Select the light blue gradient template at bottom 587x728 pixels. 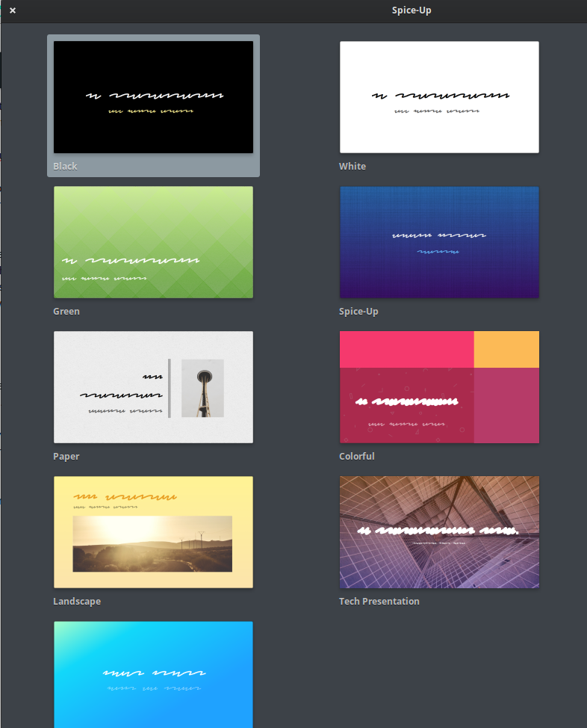click(x=153, y=673)
